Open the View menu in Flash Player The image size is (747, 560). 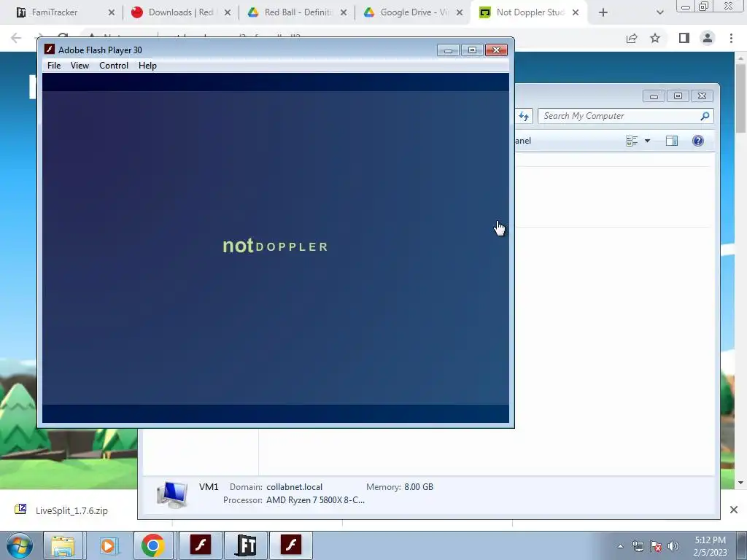click(x=80, y=66)
